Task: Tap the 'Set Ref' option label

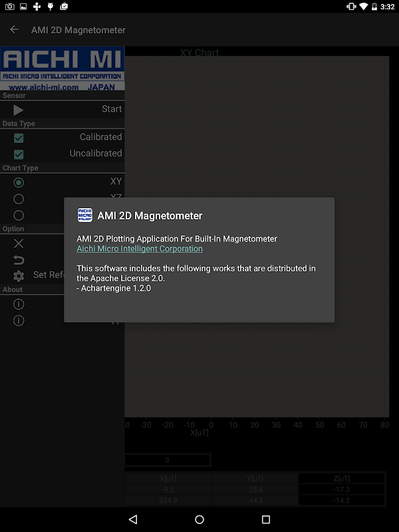Action: coord(49,275)
